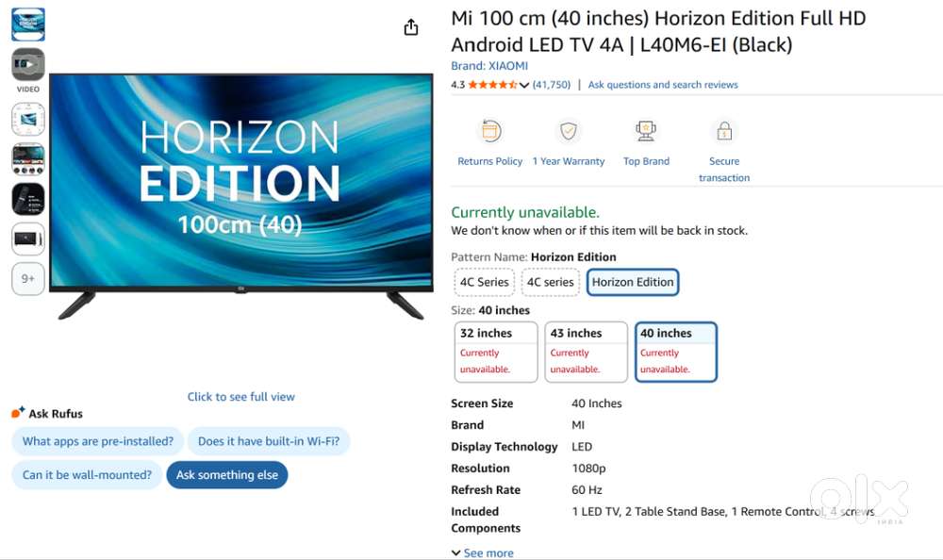Viewport: 943px width, 560px height.
Task: Open the 9+ additional images thumbnail
Action: tap(27, 278)
